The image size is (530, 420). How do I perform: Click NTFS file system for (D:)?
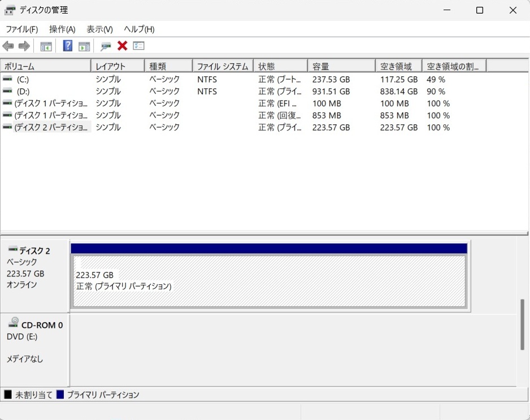click(207, 92)
